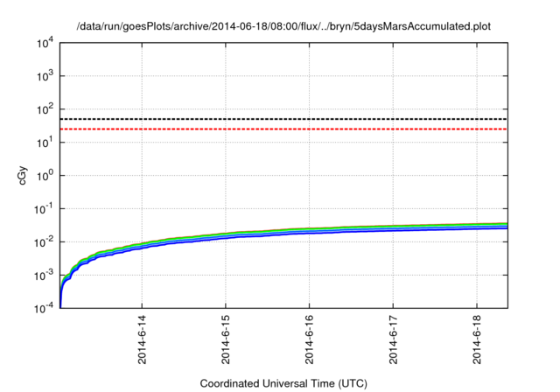This screenshot has width=560, height=392.
Task: Click the plot file path title
Action: click(283, 26)
